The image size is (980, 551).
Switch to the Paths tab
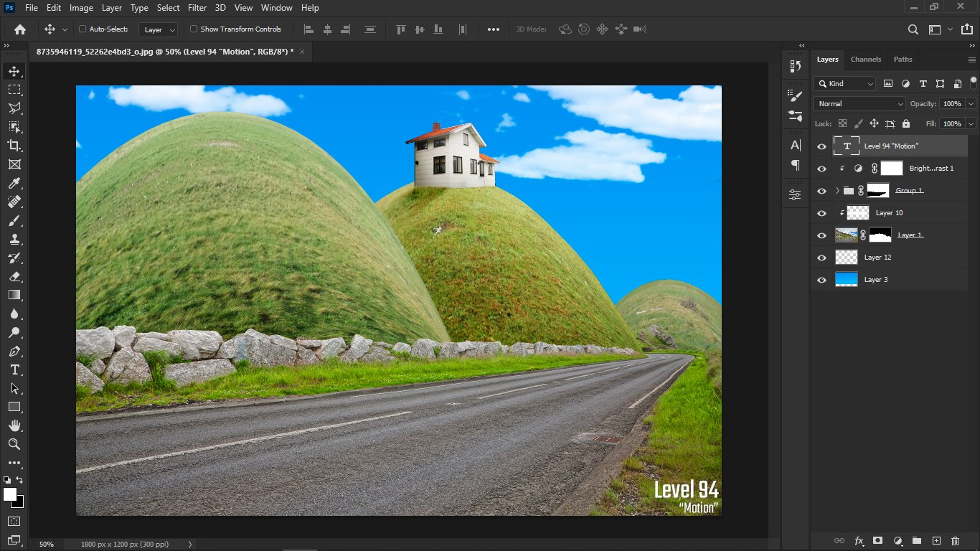(903, 60)
